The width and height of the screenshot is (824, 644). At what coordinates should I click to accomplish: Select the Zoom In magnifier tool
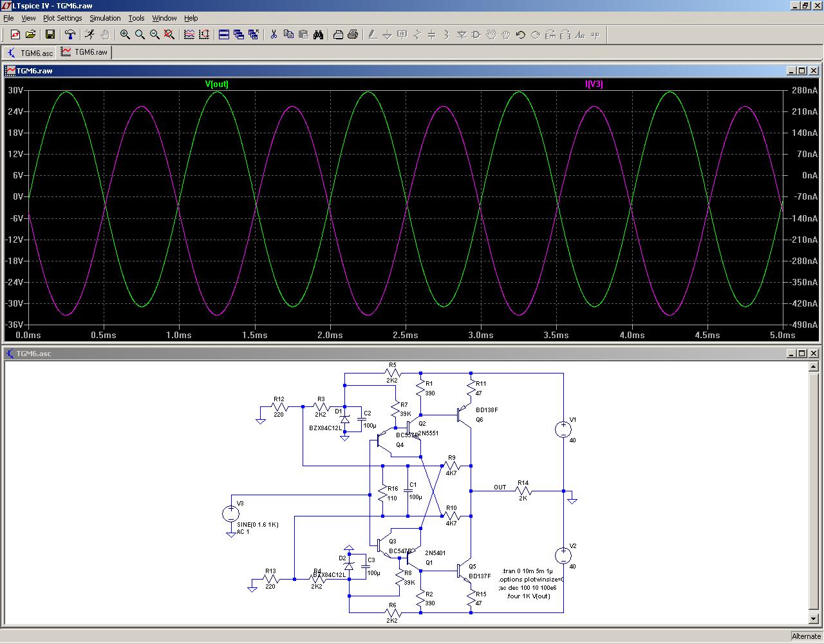125,35
